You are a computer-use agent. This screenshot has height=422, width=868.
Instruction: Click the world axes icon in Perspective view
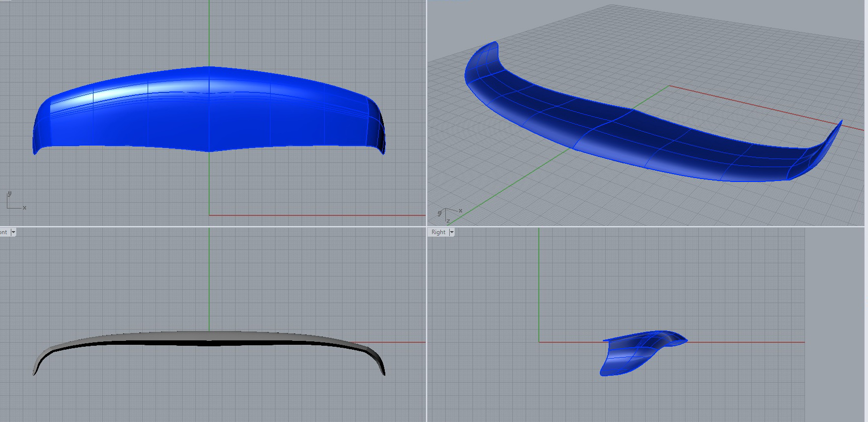point(449,215)
